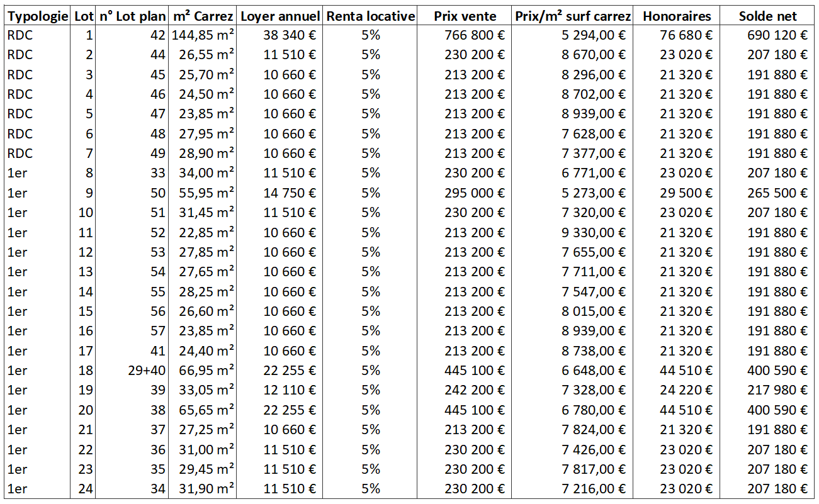The image size is (819, 504).
Task: Click the 766 800 € price cell
Action: (465, 35)
